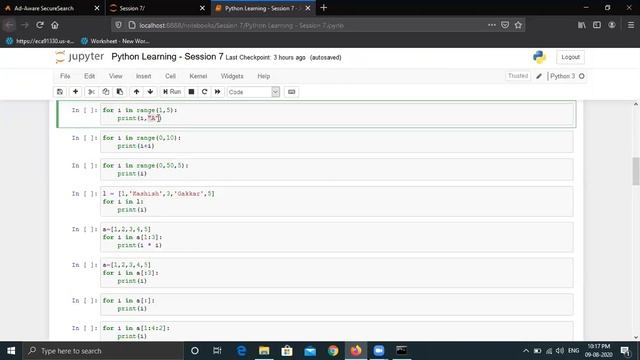Viewport: 640px width, 360px height.
Task: Open Zoom from the taskbar
Action: 379,351
